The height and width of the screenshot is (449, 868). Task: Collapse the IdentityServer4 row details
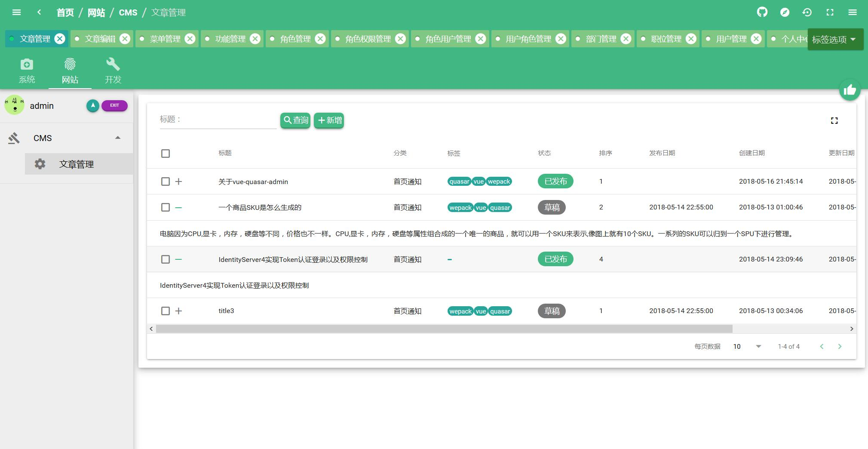pos(178,259)
